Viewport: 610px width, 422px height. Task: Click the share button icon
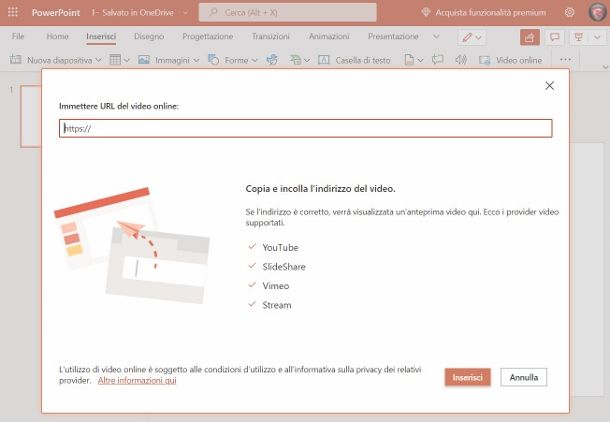(x=530, y=37)
